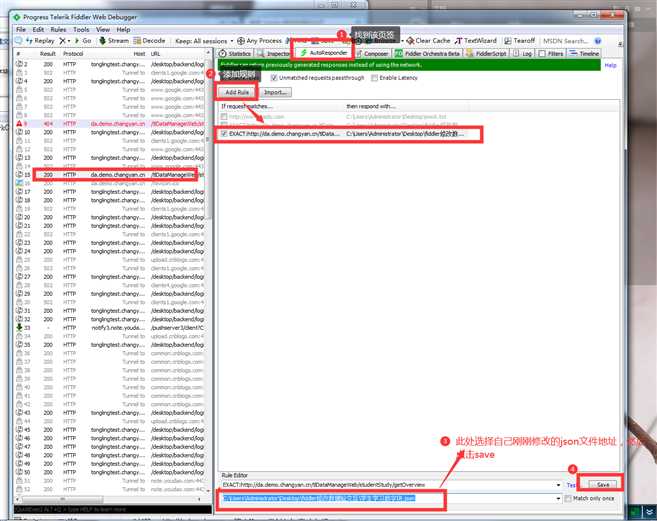Screen dimensions: 657x521
Task: Expand the response file path dropdown arrow
Action: tap(558, 498)
